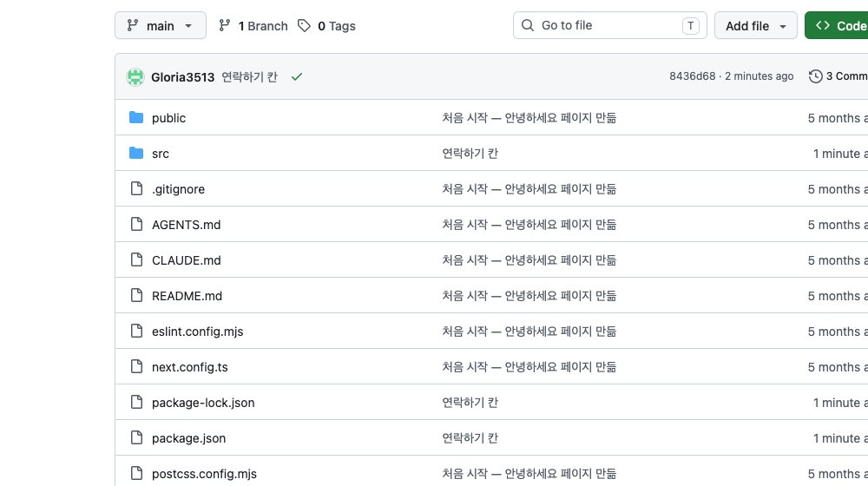Click the file icon next to package-lock.json
Viewport: 868px width, 486px height.
pyautogui.click(x=137, y=402)
